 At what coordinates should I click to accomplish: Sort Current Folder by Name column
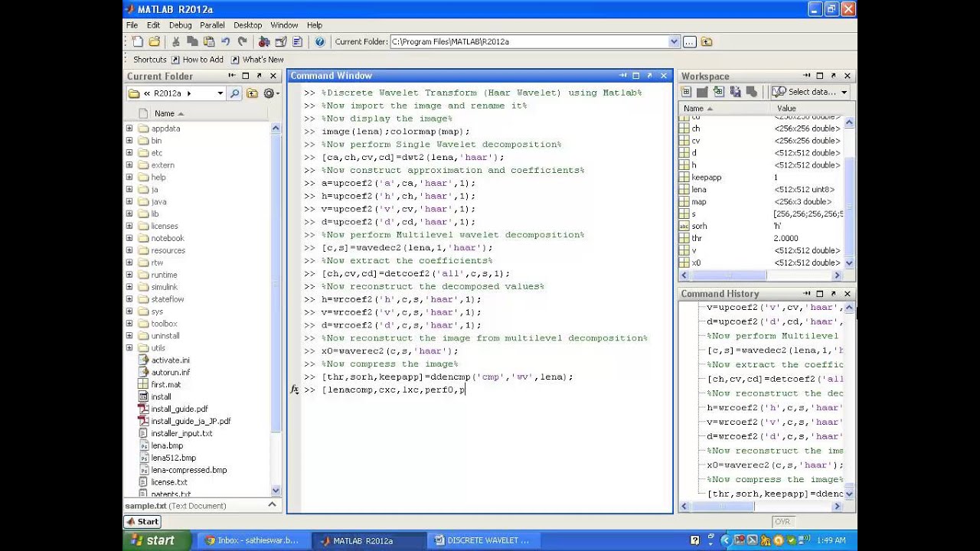point(165,113)
